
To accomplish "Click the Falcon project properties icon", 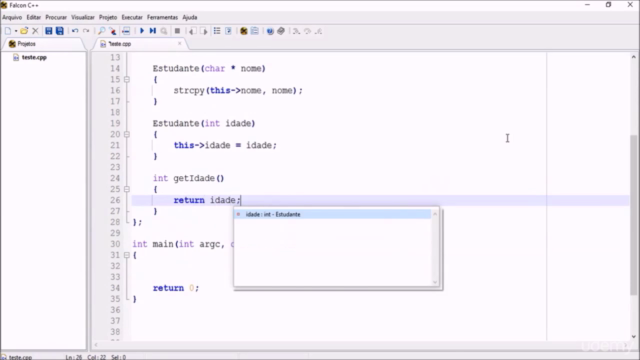I will [244, 31].
